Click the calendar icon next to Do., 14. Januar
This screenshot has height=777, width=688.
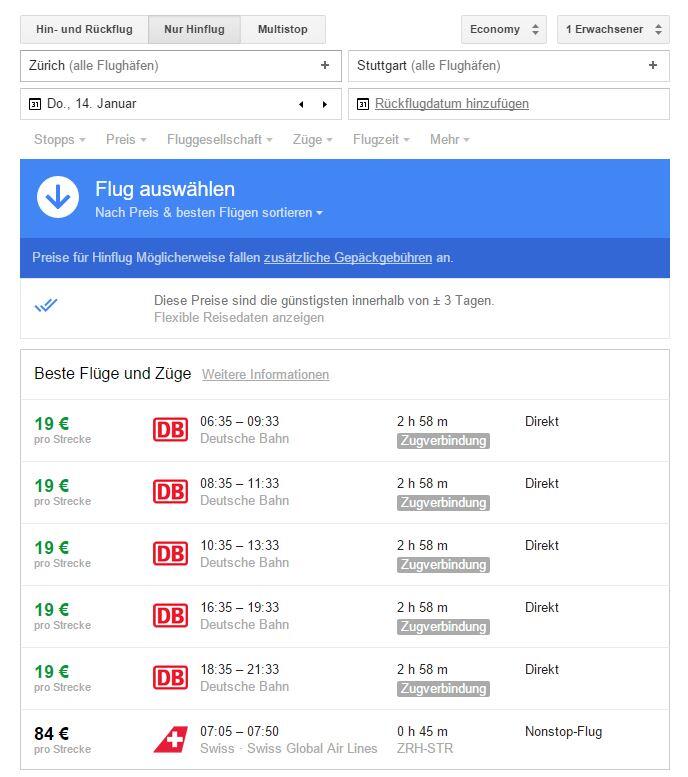click(x=35, y=104)
